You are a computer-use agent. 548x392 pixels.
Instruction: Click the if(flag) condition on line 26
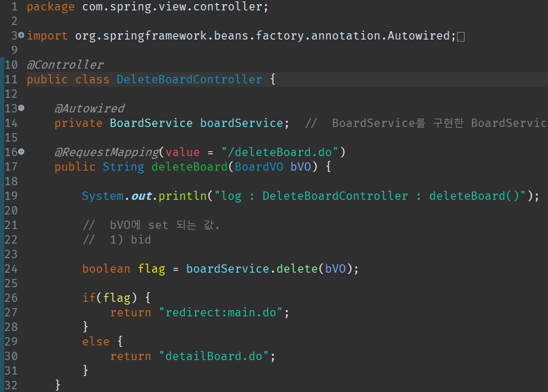[110, 298]
